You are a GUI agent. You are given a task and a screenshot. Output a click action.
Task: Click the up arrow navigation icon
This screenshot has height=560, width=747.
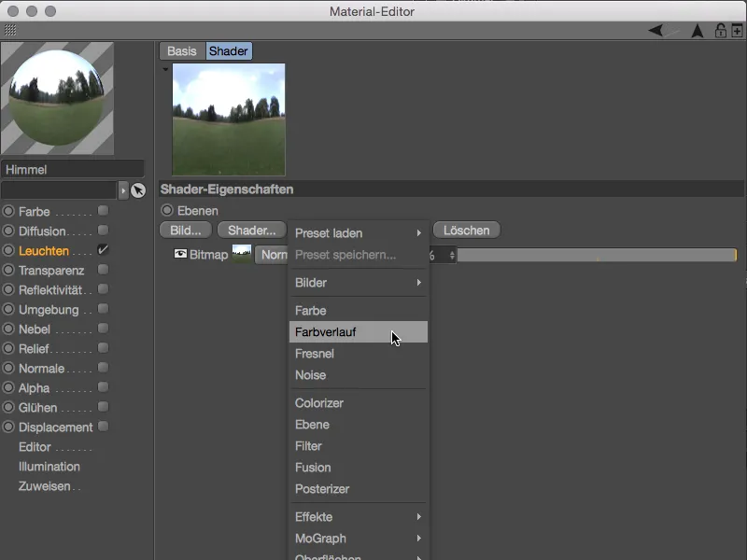point(698,31)
